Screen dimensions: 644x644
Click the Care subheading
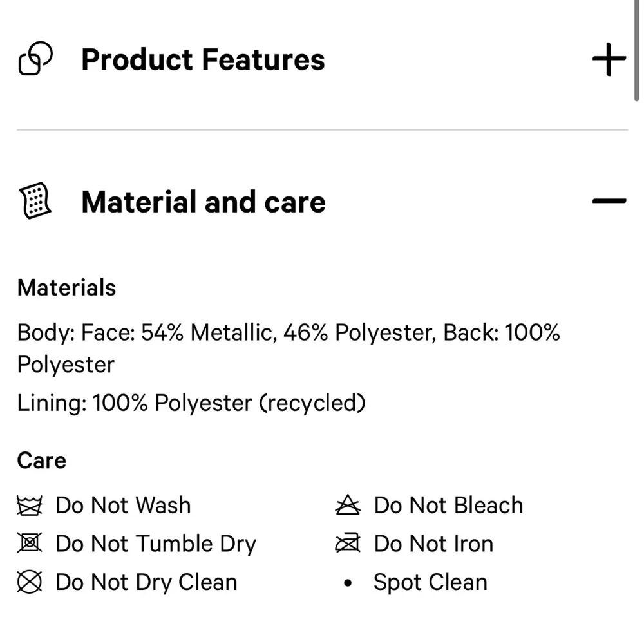coord(42,460)
